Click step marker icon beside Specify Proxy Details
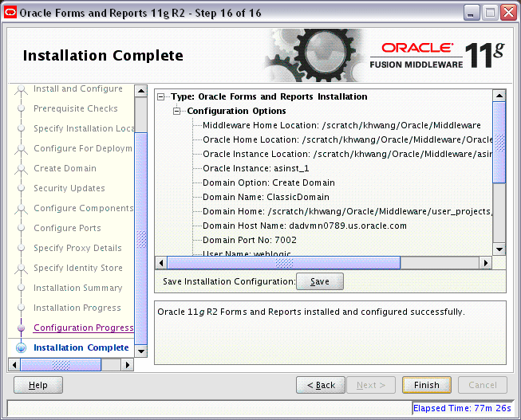The height and width of the screenshot is (420, 521). click(22, 248)
